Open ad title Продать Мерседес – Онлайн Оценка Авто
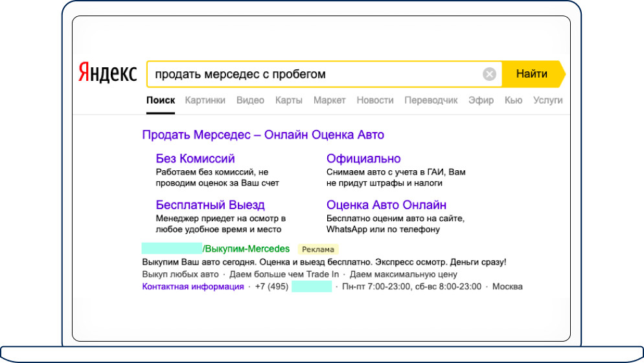This screenshot has width=644, height=363. (263, 135)
